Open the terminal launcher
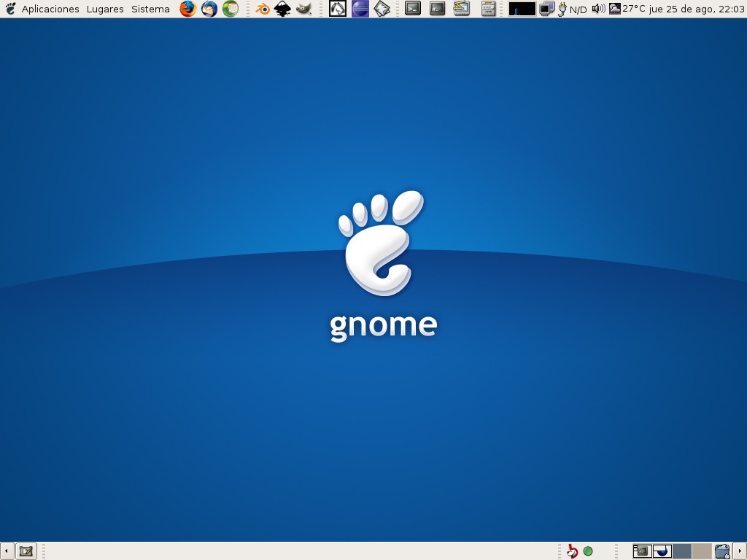This screenshot has height=560, width=747. [413, 8]
